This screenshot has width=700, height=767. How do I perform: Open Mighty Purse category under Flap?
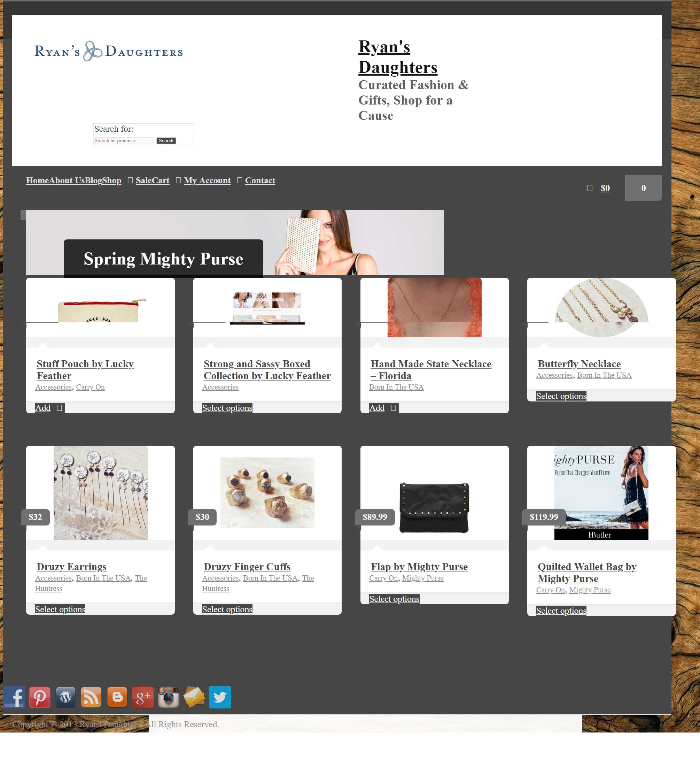[423, 578]
